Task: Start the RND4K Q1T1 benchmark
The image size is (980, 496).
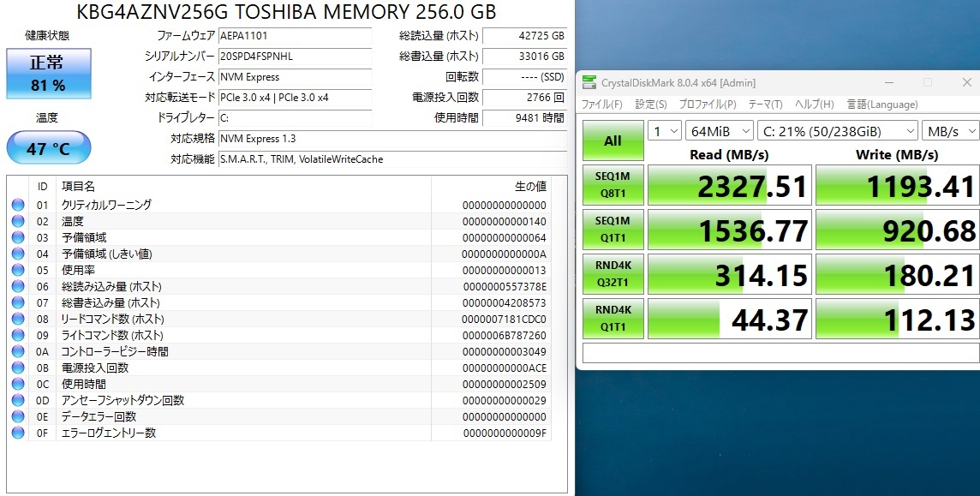Action: (613, 319)
